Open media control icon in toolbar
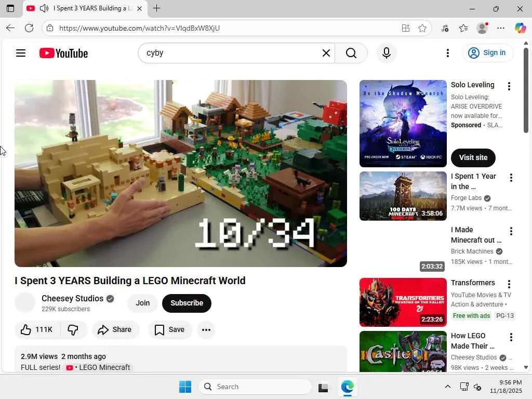This screenshot has height=399, width=532. pyautogui.click(x=445, y=28)
